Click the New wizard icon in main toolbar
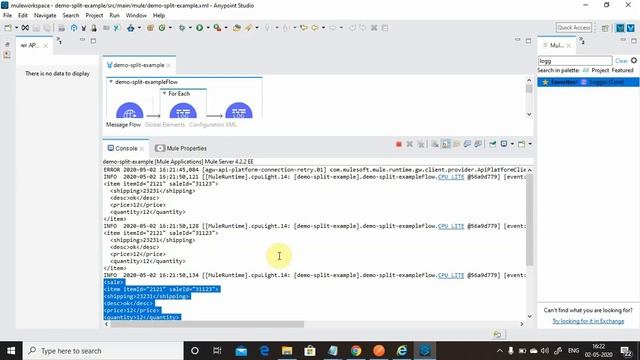The height and width of the screenshot is (360, 640). pyautogui.click(x=8, y=28)
